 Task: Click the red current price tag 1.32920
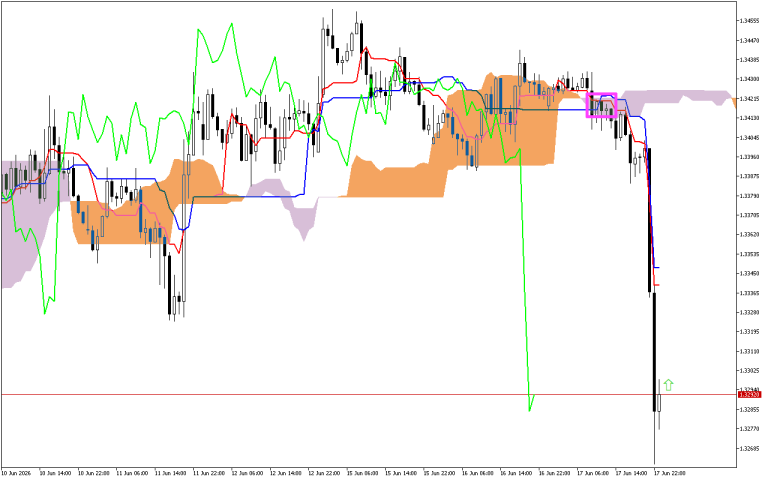(x=749, y=394)
